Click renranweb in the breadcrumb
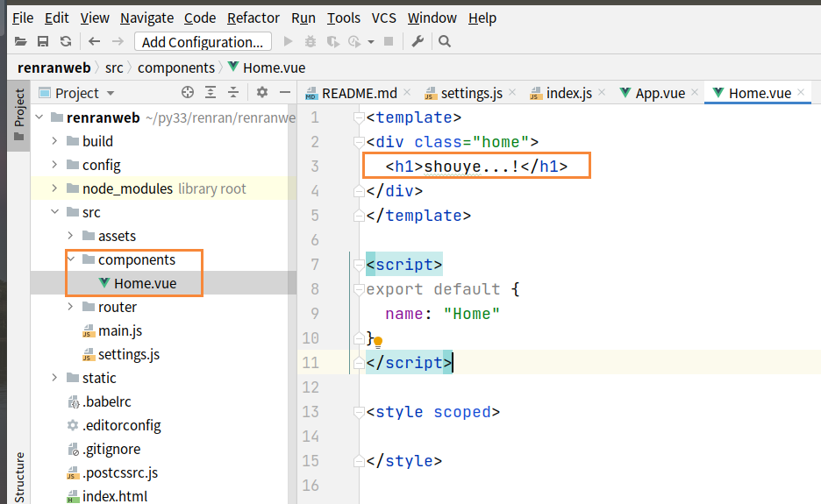The width and height of the screenshot is (821, 504). (x=54, y=68)
